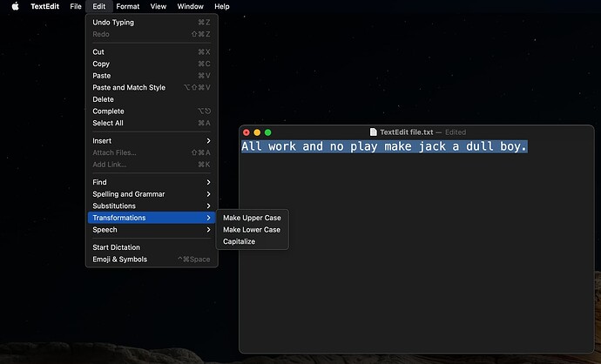The width and height of the screenshot is (601, 364).
Task: Click the document icon in TextEdit title bar
Action: click(373, 132)
